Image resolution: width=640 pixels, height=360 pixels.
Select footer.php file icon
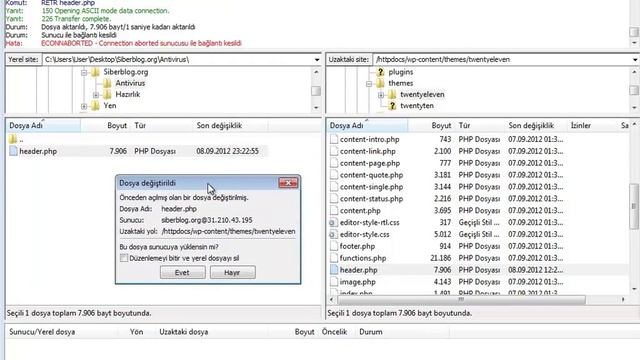point(334,246)
